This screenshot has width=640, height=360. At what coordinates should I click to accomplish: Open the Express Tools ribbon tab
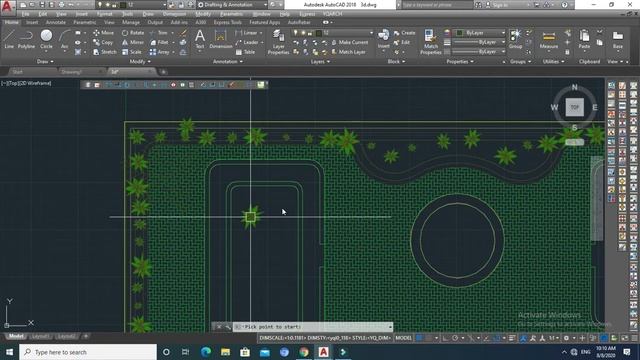(x=227, y=22)
